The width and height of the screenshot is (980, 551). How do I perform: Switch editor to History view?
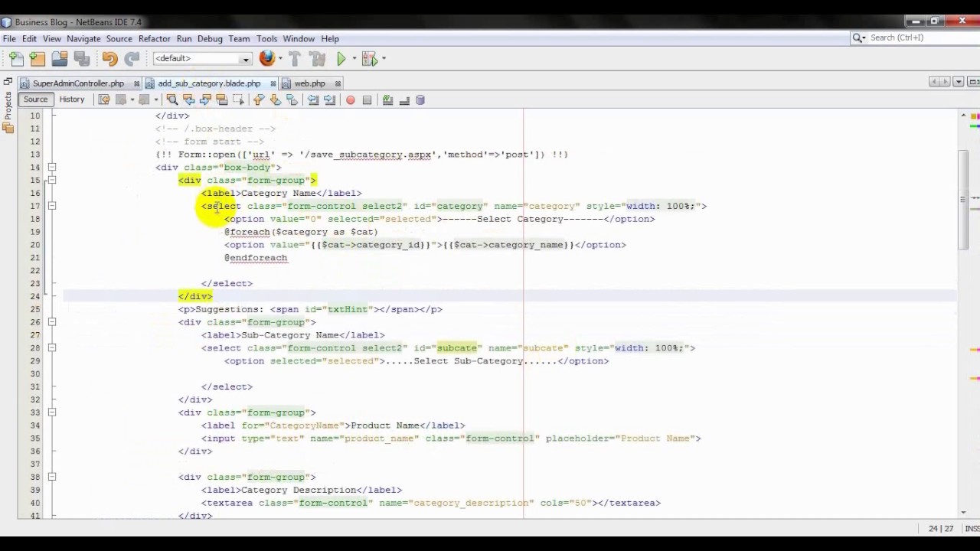(72, 99)
